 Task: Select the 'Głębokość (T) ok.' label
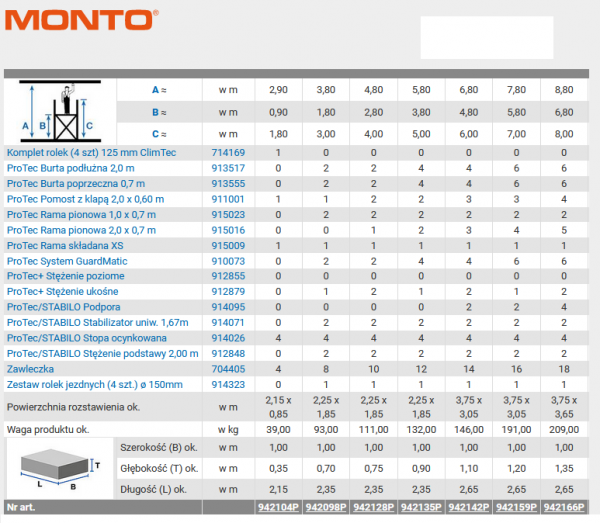[159, 469]
